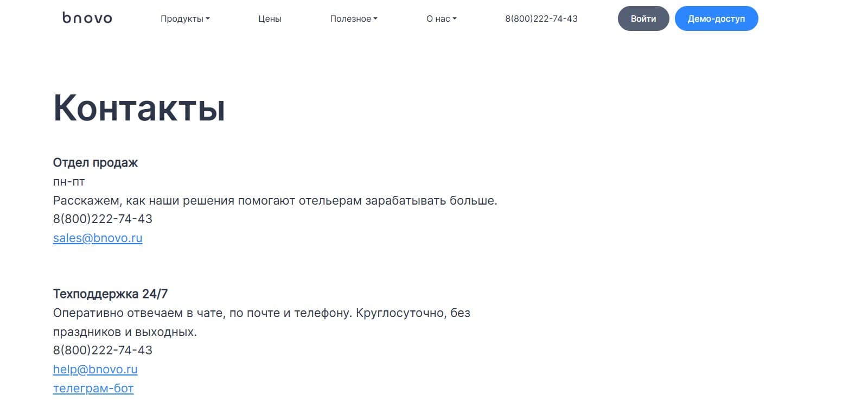
Task: Click the Контакты page heading
Action: 139,107
